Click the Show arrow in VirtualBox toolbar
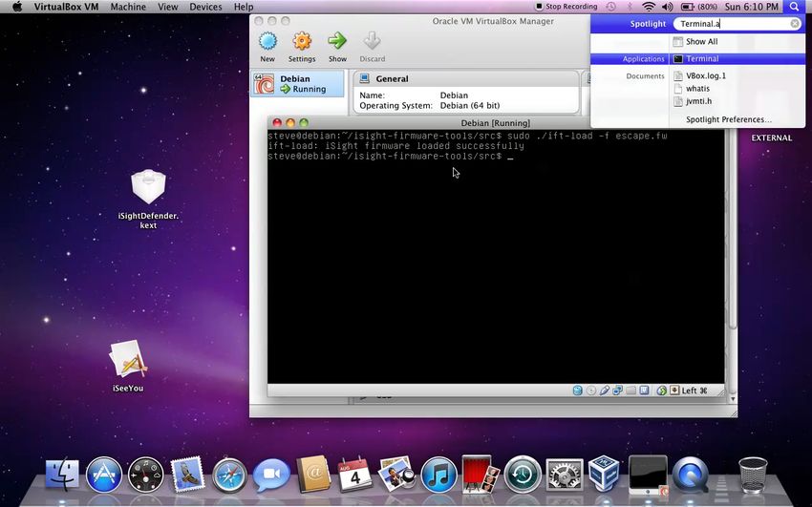Screen dimensions: 812x507 click(337, 47)
